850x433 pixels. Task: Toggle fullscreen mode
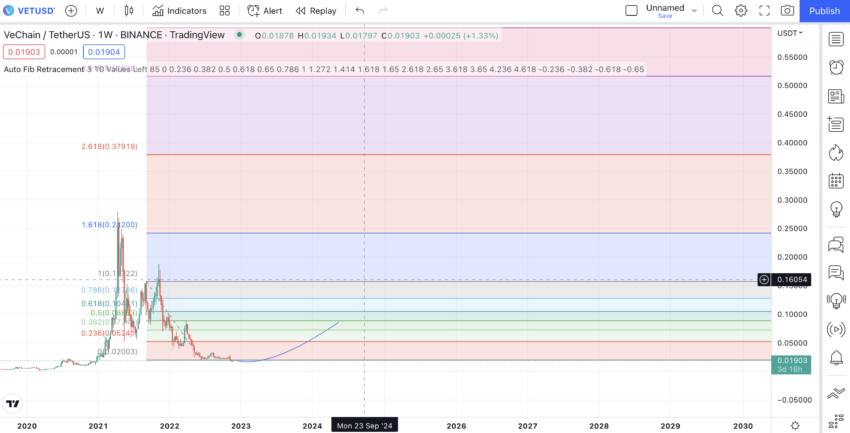click(x=764, y=11)
